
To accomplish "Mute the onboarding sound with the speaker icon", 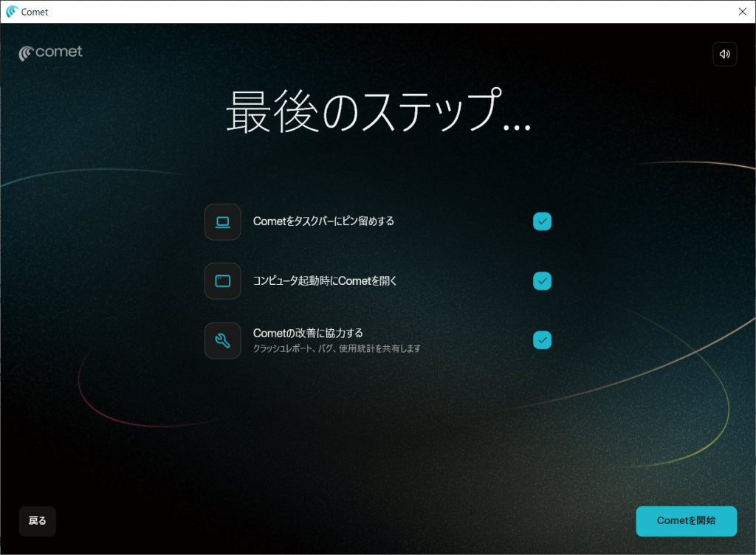I will click(x=724, y=54).
